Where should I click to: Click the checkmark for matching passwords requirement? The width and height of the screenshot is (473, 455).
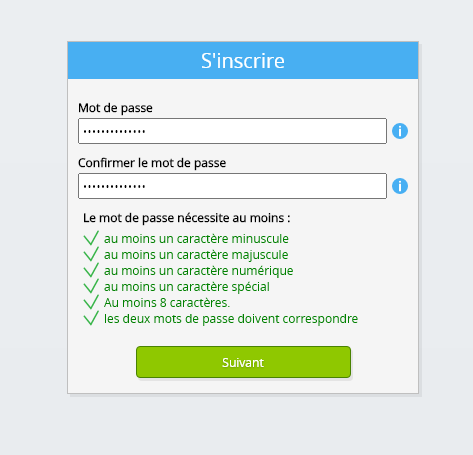(91, 318)
